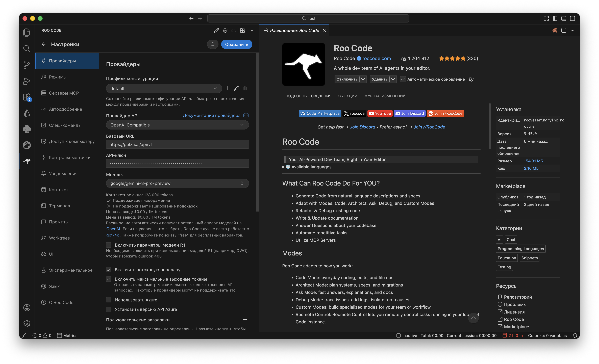
Task: Start new task with pencil icon
Action: click(216, 30)
